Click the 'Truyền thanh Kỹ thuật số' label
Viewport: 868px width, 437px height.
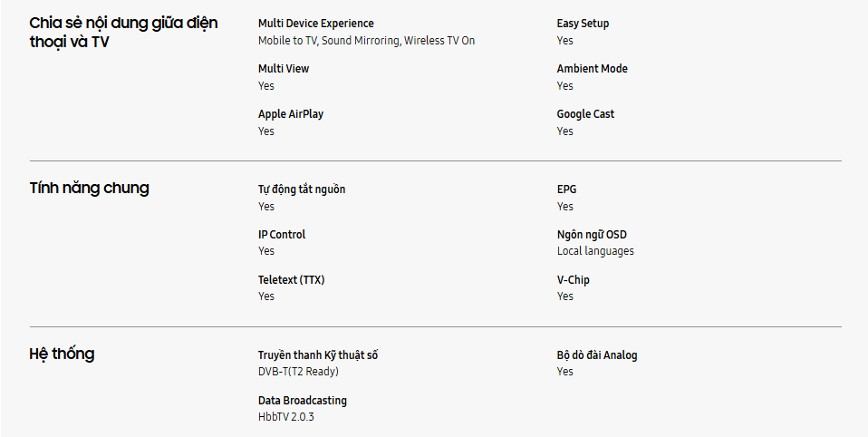tap(318, 355)
